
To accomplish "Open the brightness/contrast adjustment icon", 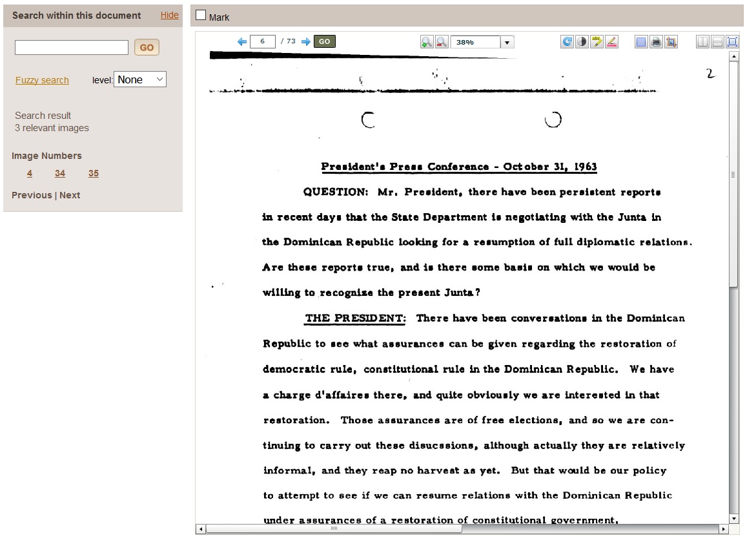I will pos(582,41).
